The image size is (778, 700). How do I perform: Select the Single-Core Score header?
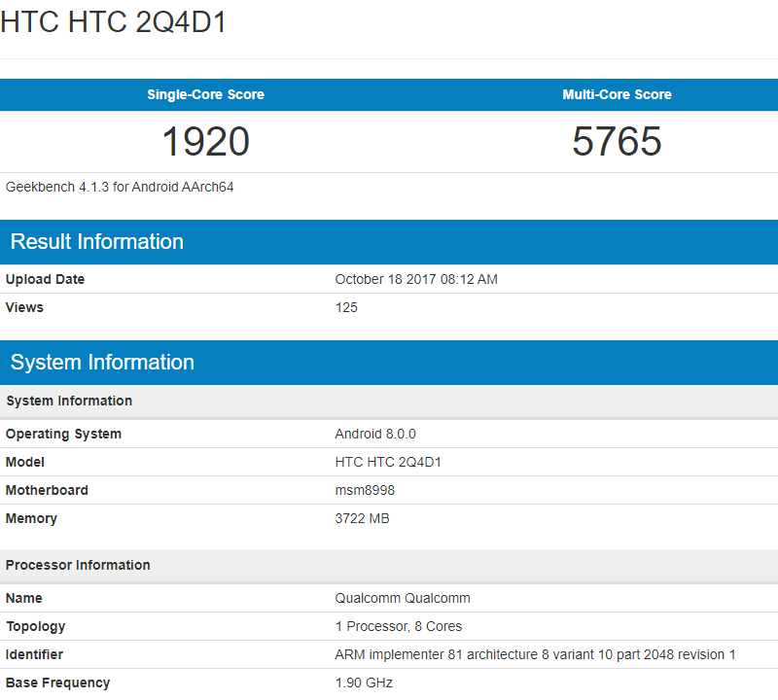[205, 94]
